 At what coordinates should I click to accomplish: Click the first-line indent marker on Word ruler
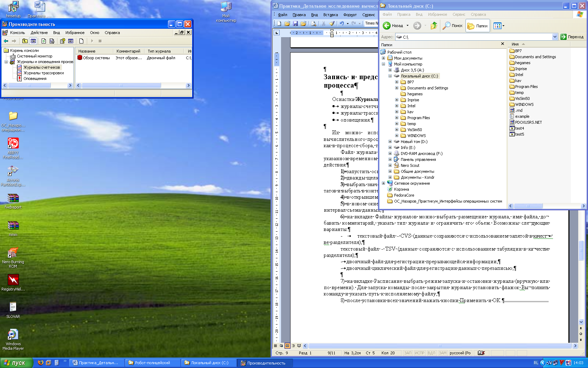[332, 31]
